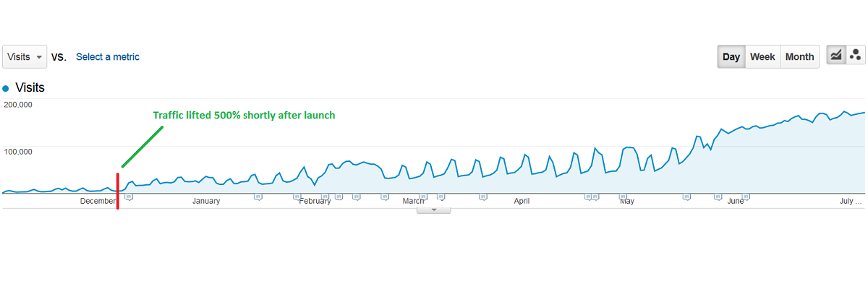Viewport: 868px width, 289px height.
Task: Select the June traffic jump data point
Action: [697, 136]
